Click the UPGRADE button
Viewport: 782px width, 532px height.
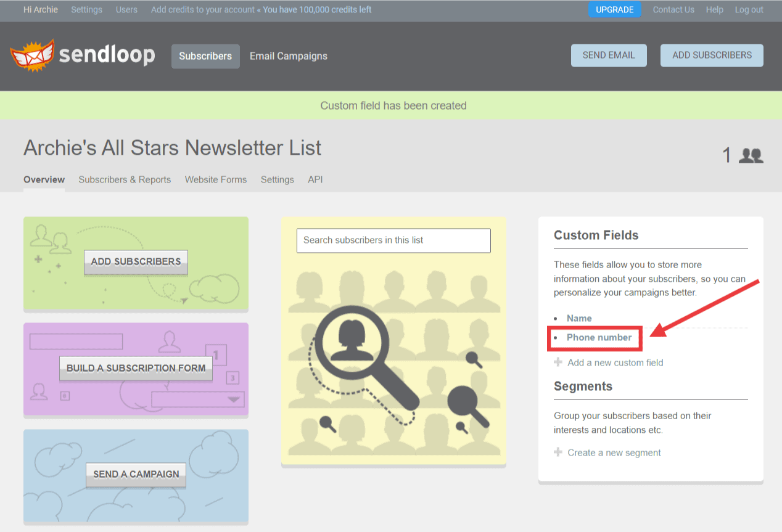click(x=614, y=9)
